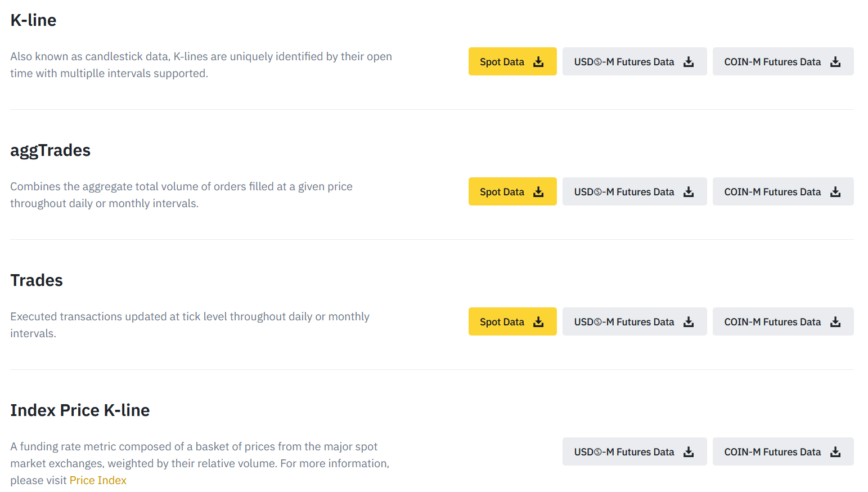Viewport: 868px width, 492px height.
Task: Download Spot Data for K-line
Action: click(x=512, y=61)
